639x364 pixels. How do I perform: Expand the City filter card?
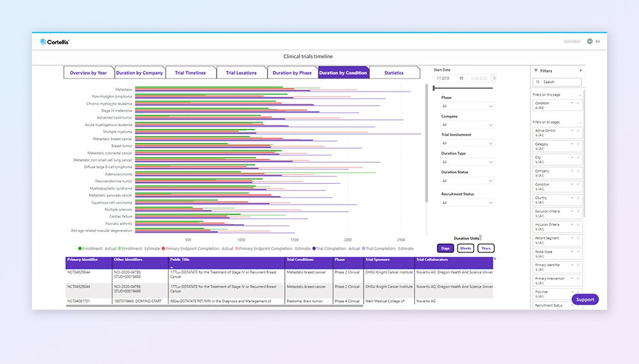[572, 157]
